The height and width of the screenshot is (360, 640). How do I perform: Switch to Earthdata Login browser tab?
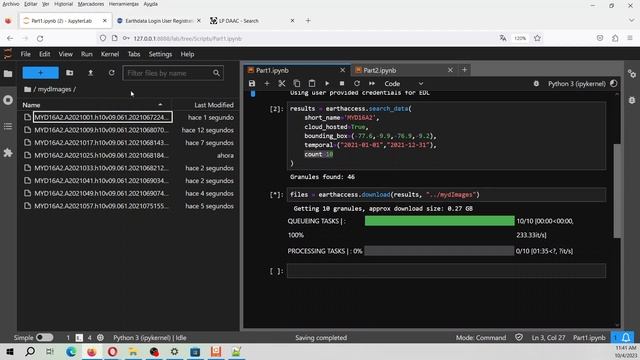(158, 20)
